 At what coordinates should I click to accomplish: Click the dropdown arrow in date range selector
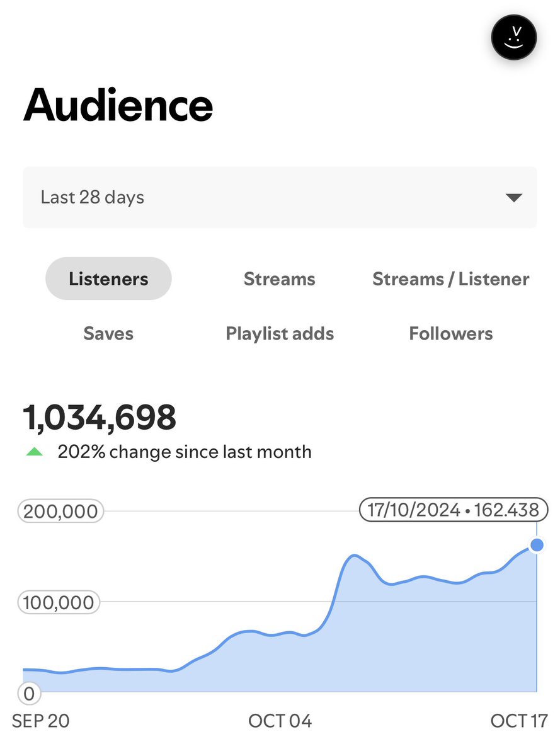pos(514,198)
